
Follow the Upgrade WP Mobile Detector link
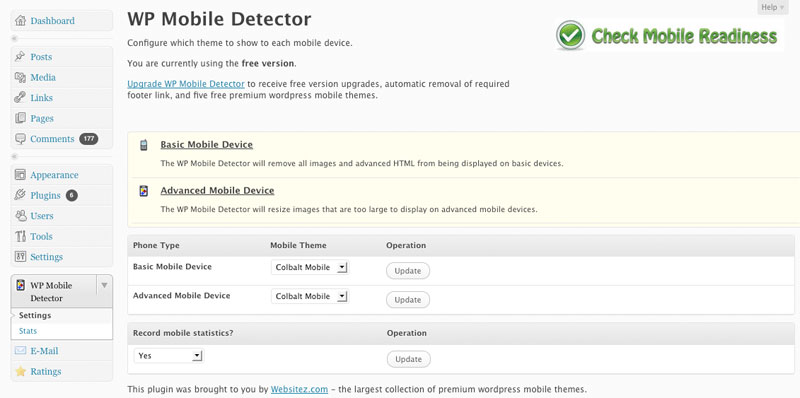click(186, 84)
